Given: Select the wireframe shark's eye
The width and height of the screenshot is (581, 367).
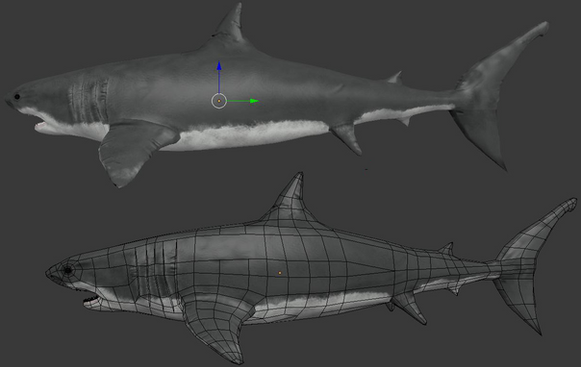Looking at the screenshot, I should click(68, 270).
